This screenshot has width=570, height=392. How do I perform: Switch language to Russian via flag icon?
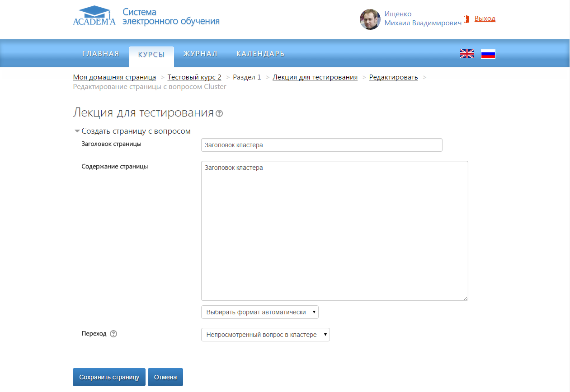pos(488,54)
